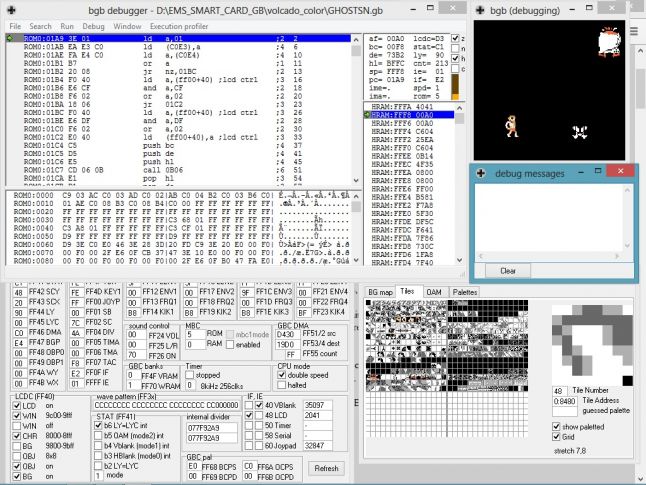Click the skull and crossbones sprite

pyautogui.click(x=579, y=131)
